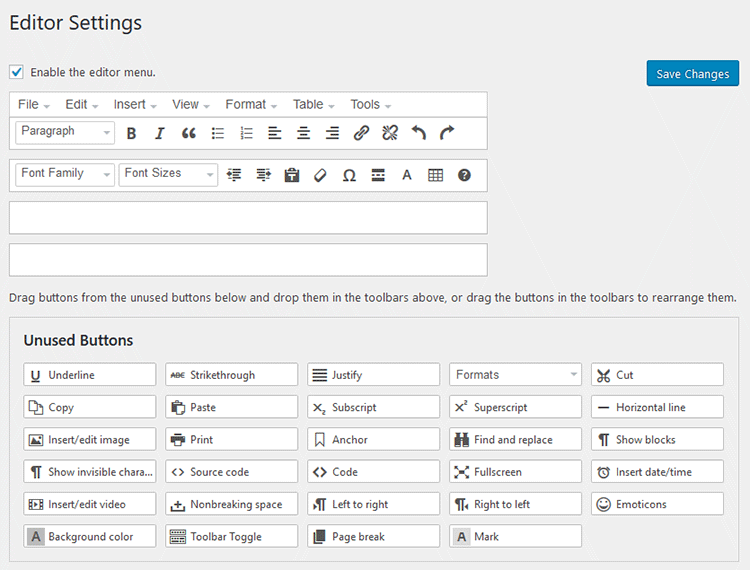
Task: Select the Blockquote icon
Action: [x=189, y=133]
